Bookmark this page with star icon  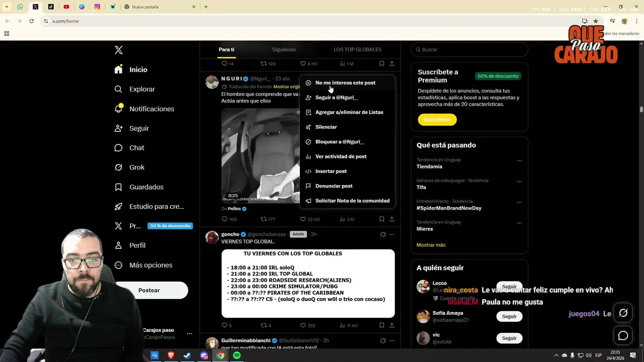pyautogui.click(x=596, y=21)
